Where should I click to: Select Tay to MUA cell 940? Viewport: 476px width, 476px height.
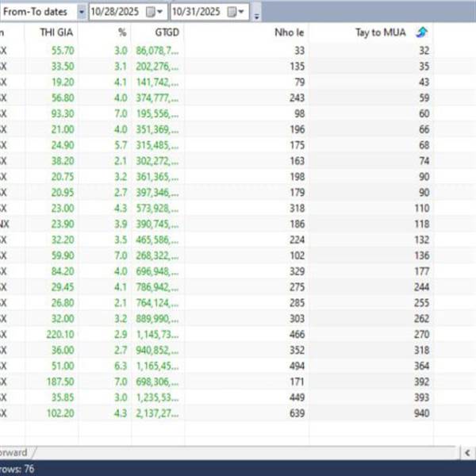422,413
